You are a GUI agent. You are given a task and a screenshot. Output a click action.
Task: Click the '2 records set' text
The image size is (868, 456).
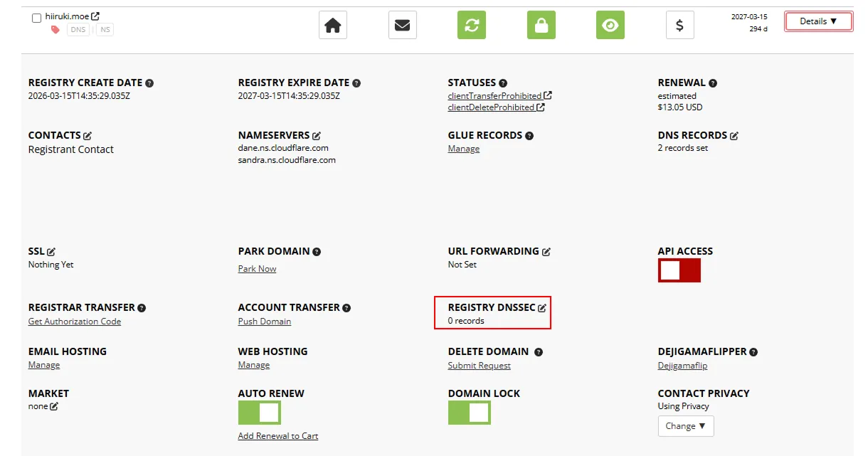point(683,148)
